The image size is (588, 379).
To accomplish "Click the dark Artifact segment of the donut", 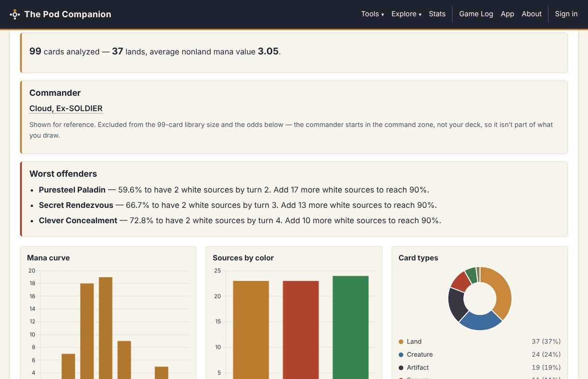I will tap(456, 304).
